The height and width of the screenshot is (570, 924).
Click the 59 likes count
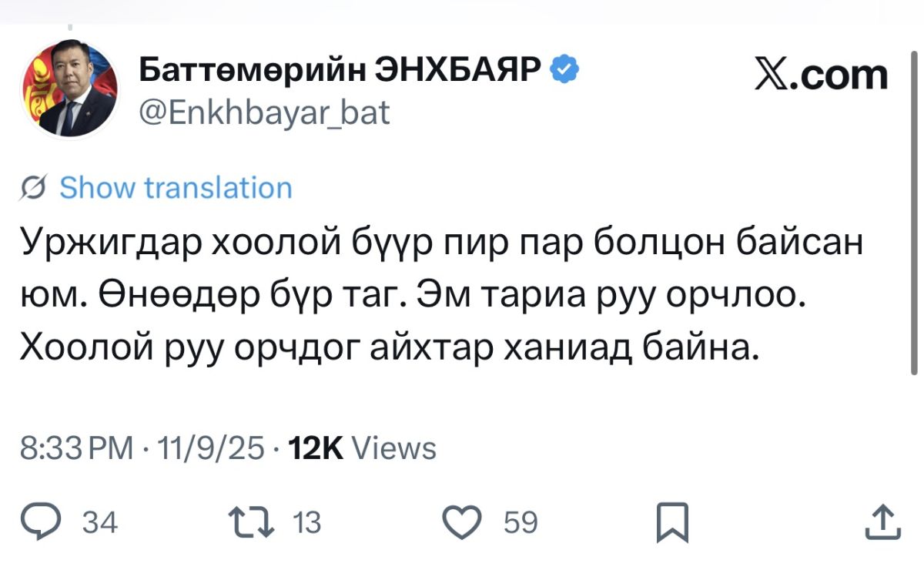pos(520,524)
